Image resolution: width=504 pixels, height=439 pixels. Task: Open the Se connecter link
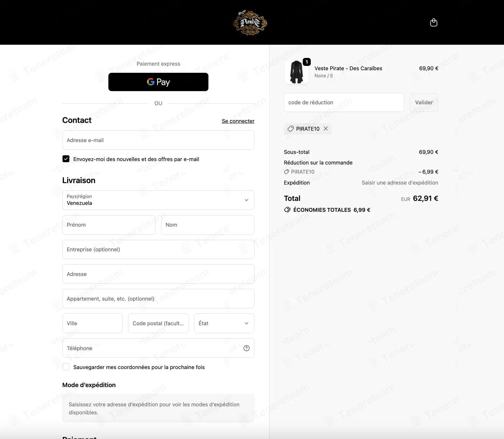238,121
